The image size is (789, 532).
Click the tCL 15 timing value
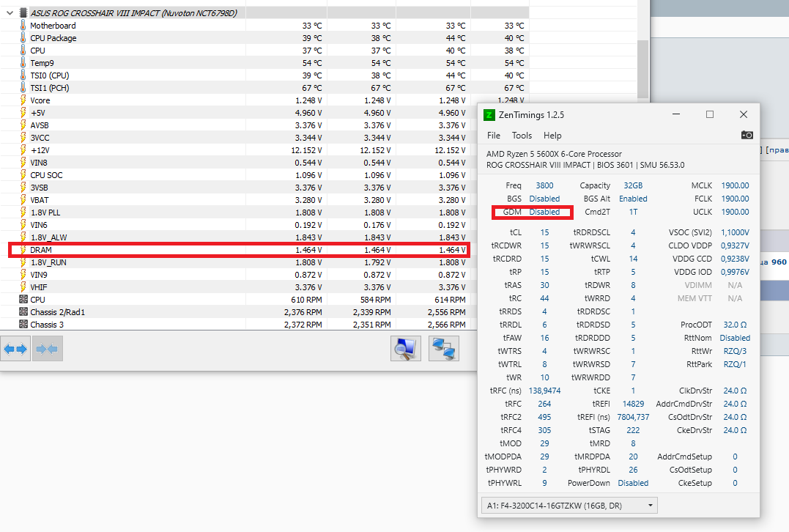[x=544, y=232]
